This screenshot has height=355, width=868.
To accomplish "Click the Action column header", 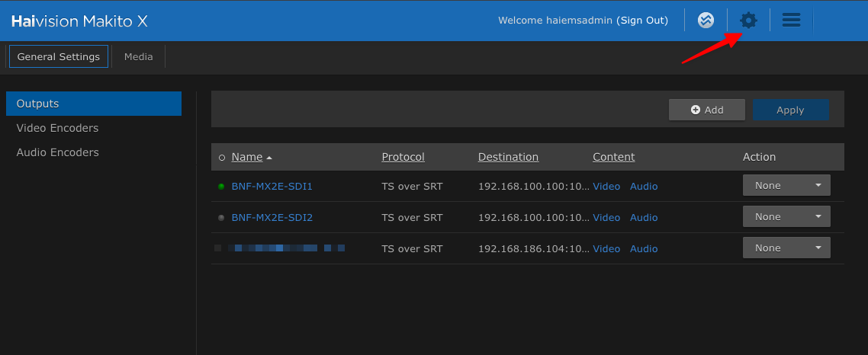I will click(x=759, y=157).
